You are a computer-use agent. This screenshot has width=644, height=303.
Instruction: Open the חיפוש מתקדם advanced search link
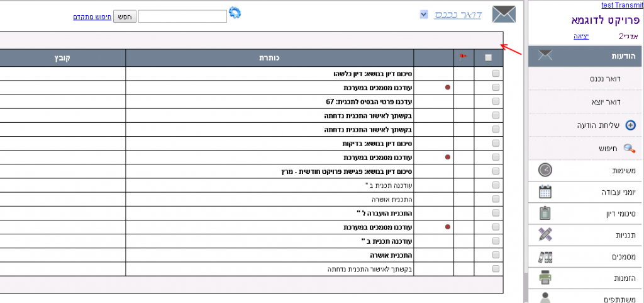(91, 16)
